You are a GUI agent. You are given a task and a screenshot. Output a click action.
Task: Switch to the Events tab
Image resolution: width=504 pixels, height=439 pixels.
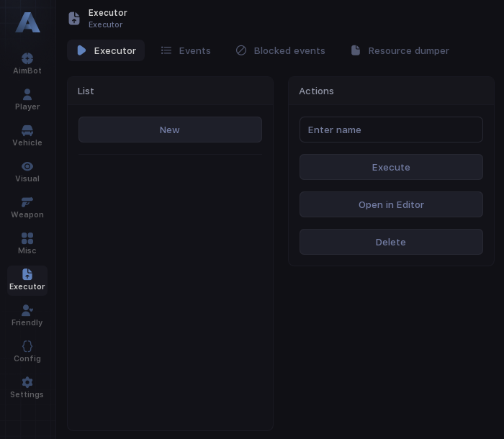click(x=186, y=50)
